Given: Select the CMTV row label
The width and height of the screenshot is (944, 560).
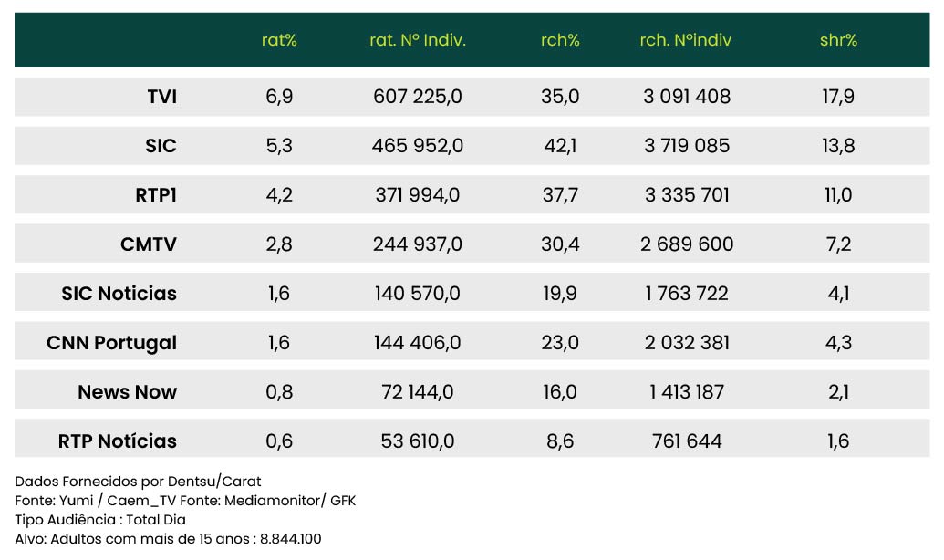Looking at the screenshot, I should (149, 244).
